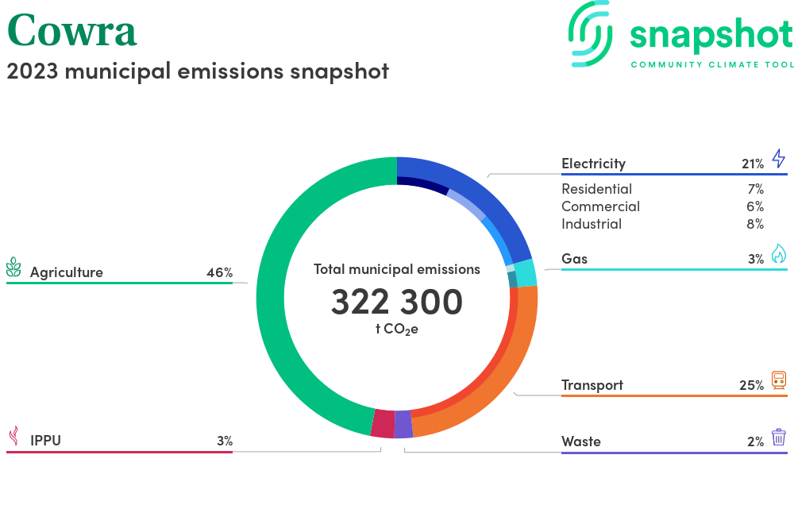Click the 322 300 total emissions figure
Viewport: 794px width, 532px height.
(396, 303)
